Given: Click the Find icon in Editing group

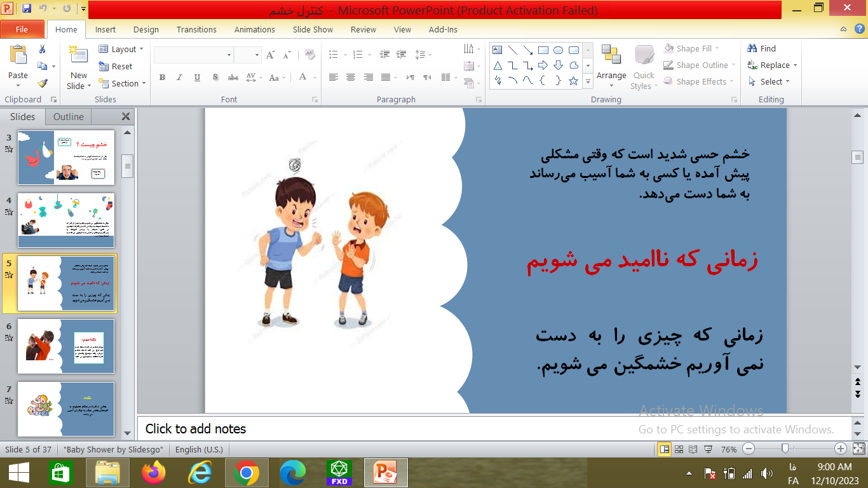Looking at the screenshot, I should tap(760, 48).
